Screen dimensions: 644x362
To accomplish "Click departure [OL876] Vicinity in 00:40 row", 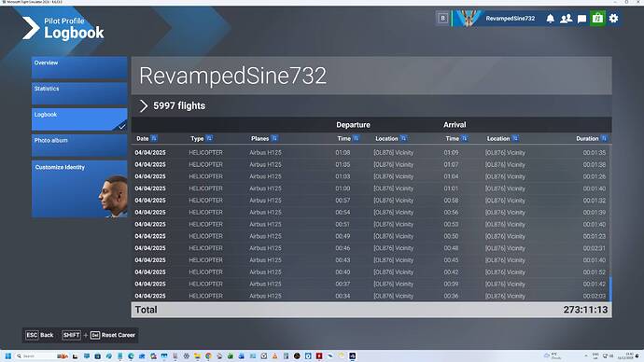I will [394, 272].
